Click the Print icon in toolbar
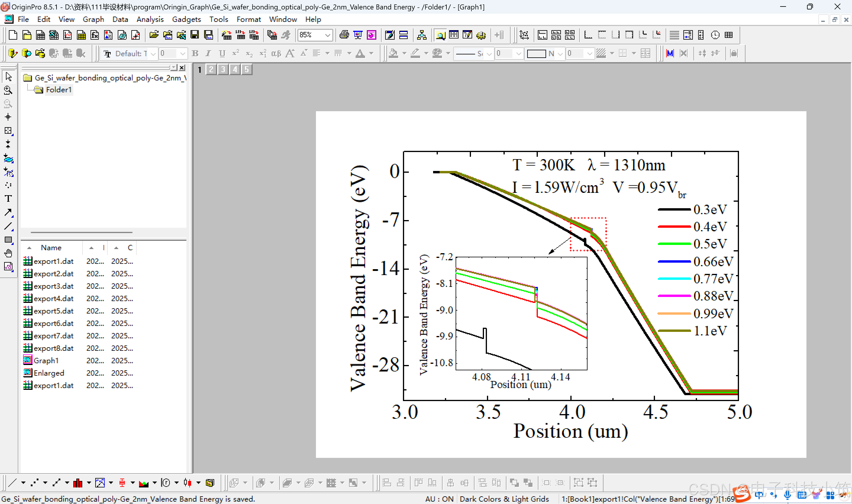This screenshot has width=852, height=504. tap(344, 35)
